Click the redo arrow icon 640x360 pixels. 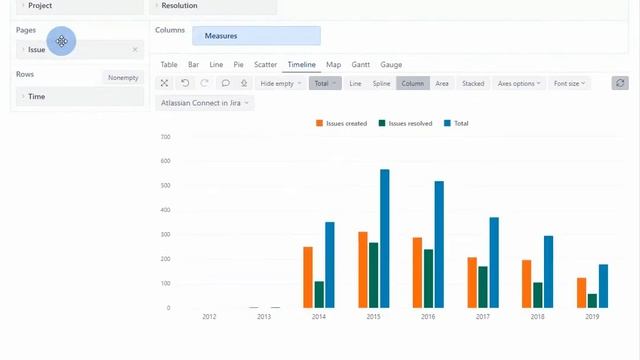(x=204, y=83)
